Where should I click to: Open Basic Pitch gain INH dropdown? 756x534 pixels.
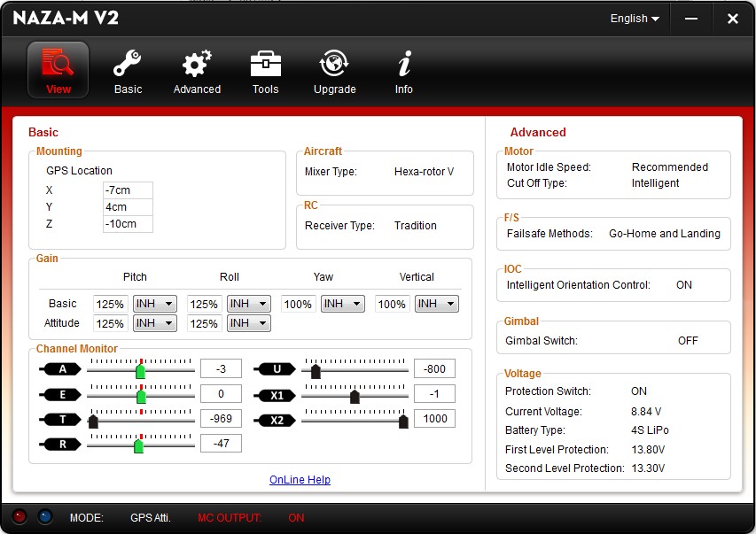(154, 304)
